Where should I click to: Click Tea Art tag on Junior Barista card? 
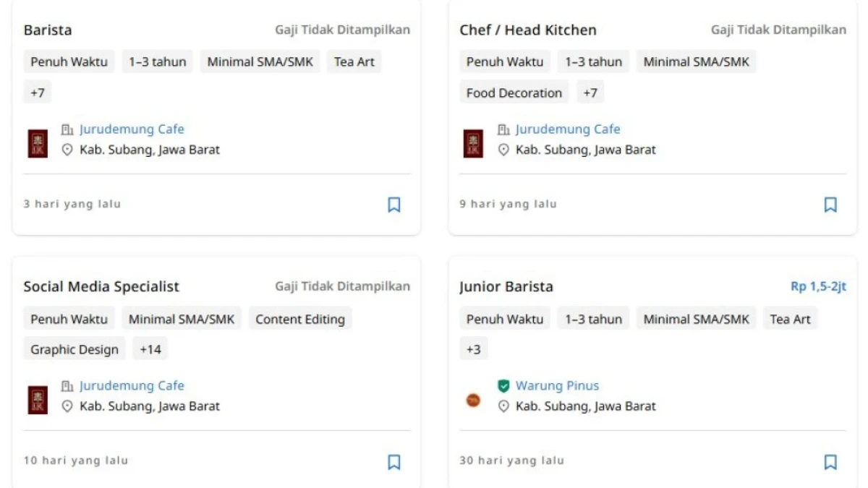(791, 319)
